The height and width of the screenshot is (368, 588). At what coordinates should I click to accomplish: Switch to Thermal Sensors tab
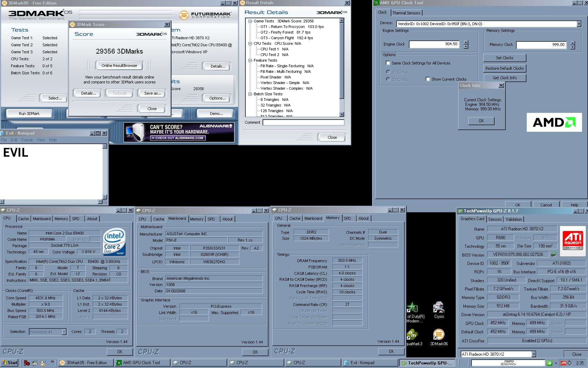tap(406, 13)
